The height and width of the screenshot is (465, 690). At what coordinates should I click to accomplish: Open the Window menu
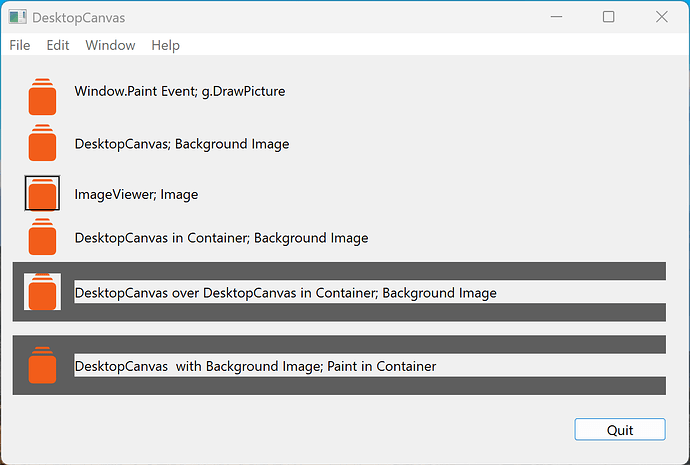(x=110, y=45)
